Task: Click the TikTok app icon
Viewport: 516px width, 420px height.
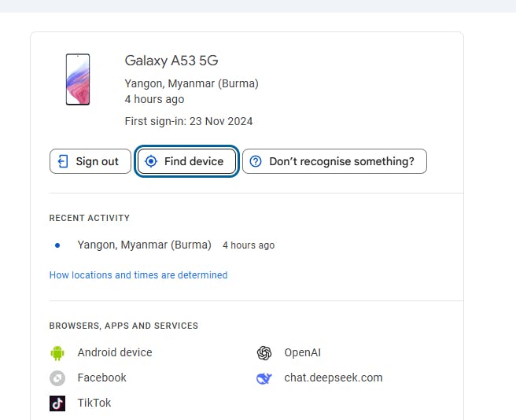Action: tap(57, 403)
